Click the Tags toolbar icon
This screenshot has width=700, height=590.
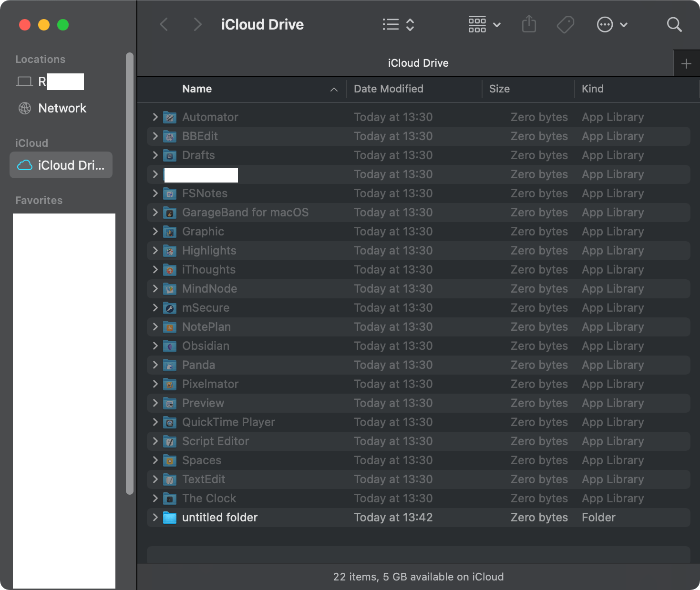click(566, 24)
